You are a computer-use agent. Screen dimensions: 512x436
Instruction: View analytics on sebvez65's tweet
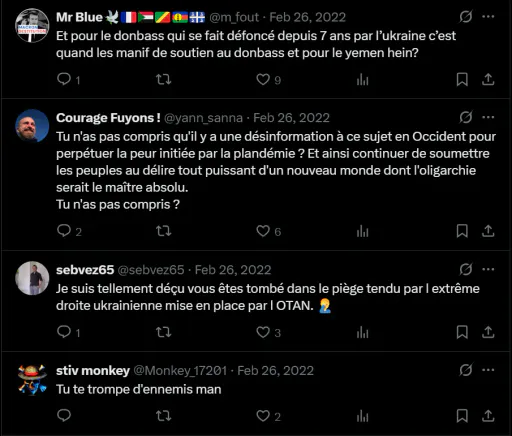[362, 332]
